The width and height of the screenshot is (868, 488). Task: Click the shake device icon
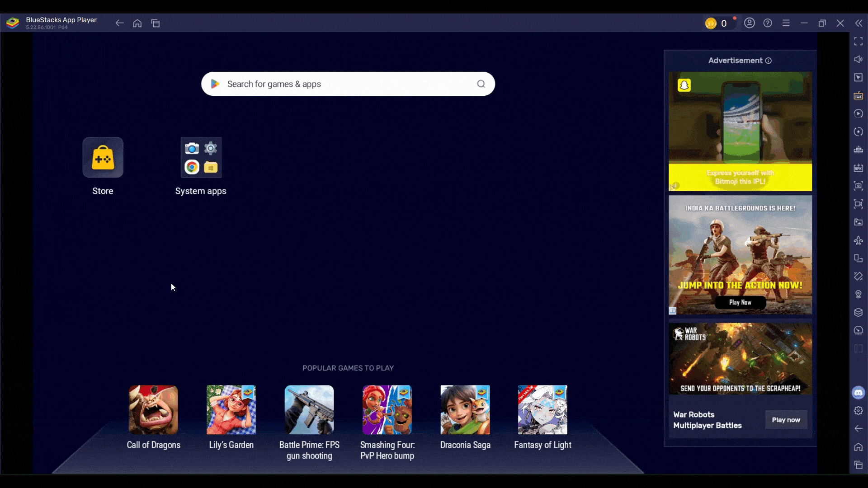coord(859,277)
